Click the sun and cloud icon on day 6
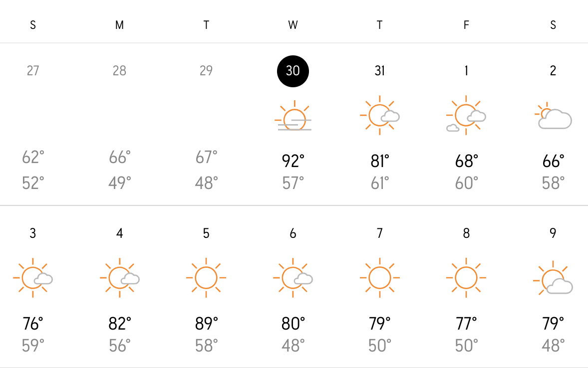The width and height of the screenshot is (588, 368). 293,278
